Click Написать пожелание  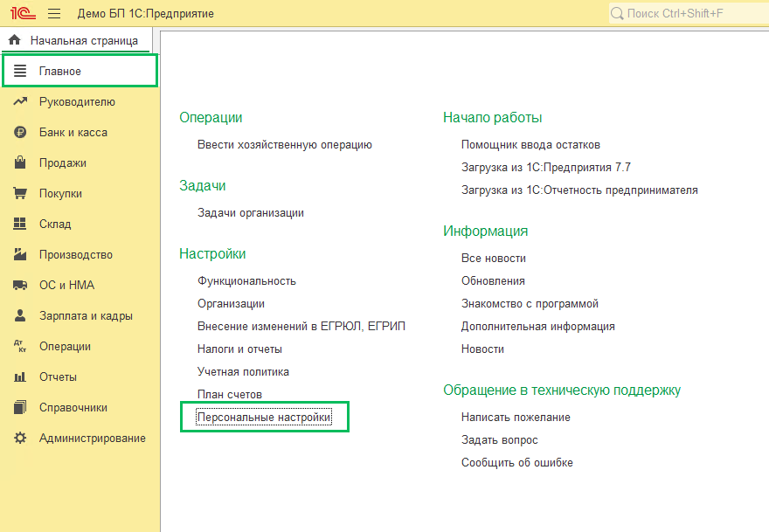coord(516,417)
